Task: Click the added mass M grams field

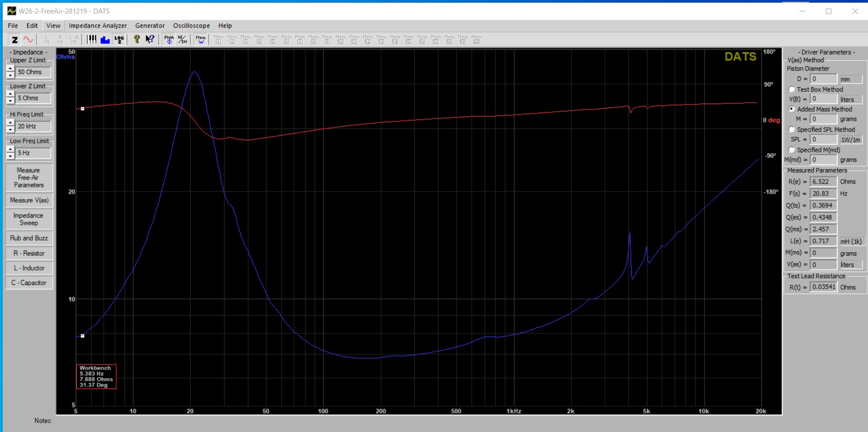Action: (x=823, y=119)
